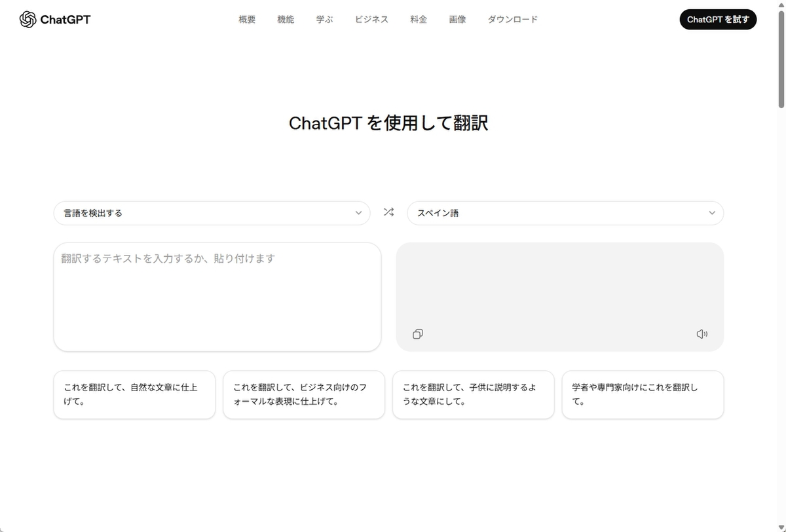The height and width of the screenshot is (532, 786).
Task: Copy the translated text icon
Action: [x=418, y=334]
